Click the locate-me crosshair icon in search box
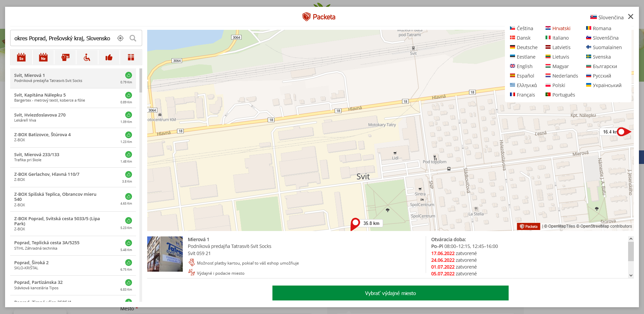The height and width of the screenshot is (314, 644). pyautogui.click(x=120, y=38)
